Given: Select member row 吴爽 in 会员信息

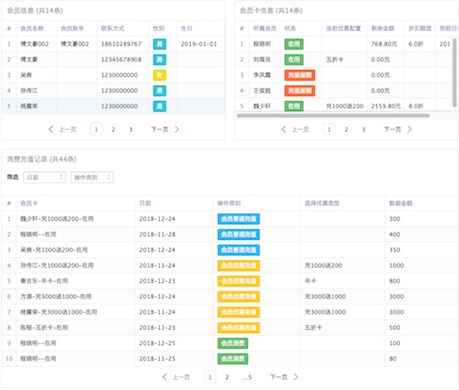Looking at the screenshot, I should (113, 75).
